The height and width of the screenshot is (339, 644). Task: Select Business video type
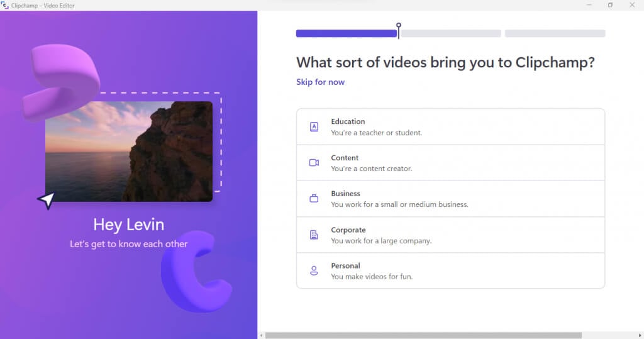click(450, 199)
